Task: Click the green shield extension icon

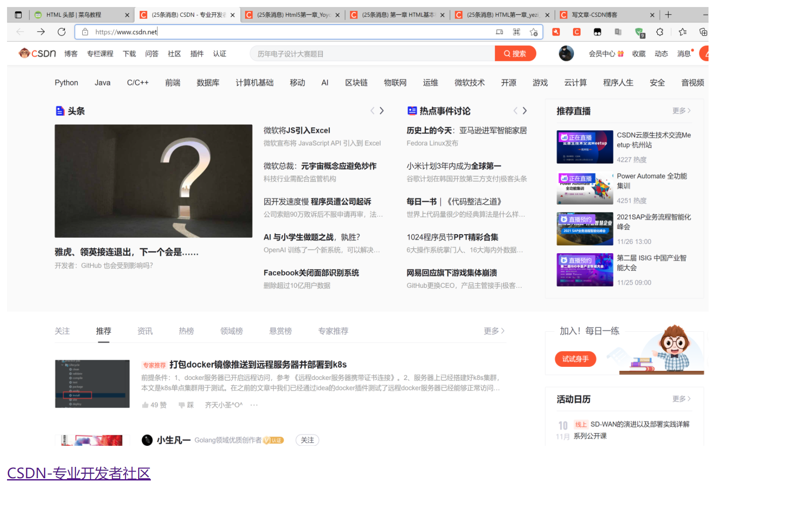Action: 640,32
